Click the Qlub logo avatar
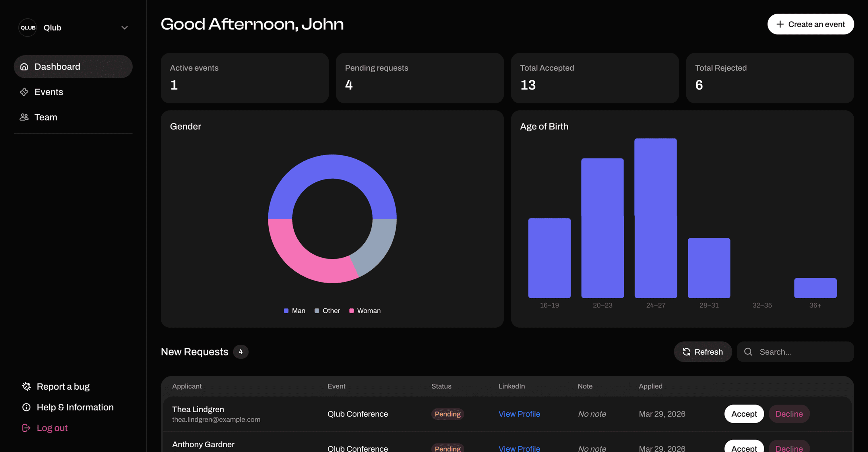Viewport: 868px width, 452px height. click(28, 28)
